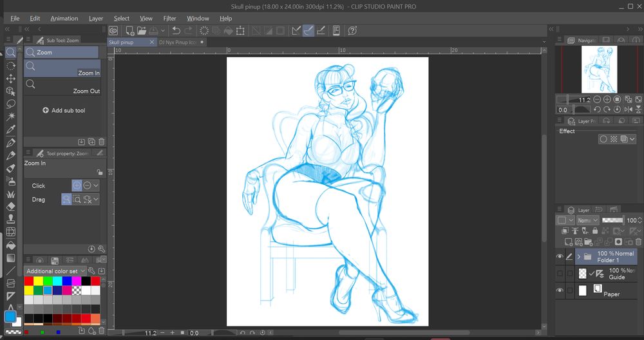
Task: Undo the last action
Action: click(x=176, y=31)
